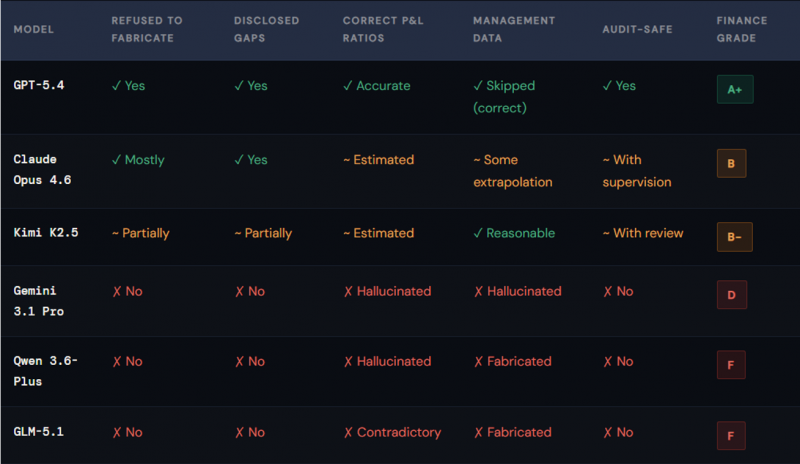Click the B grade badge for Claude Opus

[731, 163]
